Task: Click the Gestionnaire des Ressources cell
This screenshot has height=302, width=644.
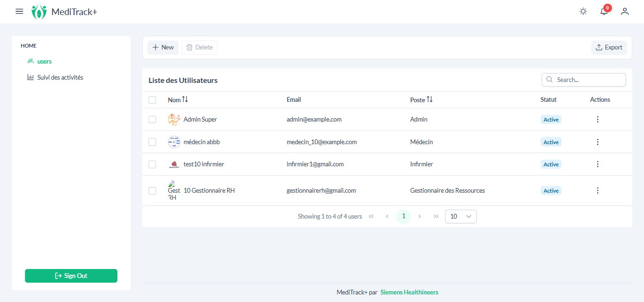Action: 447,190
